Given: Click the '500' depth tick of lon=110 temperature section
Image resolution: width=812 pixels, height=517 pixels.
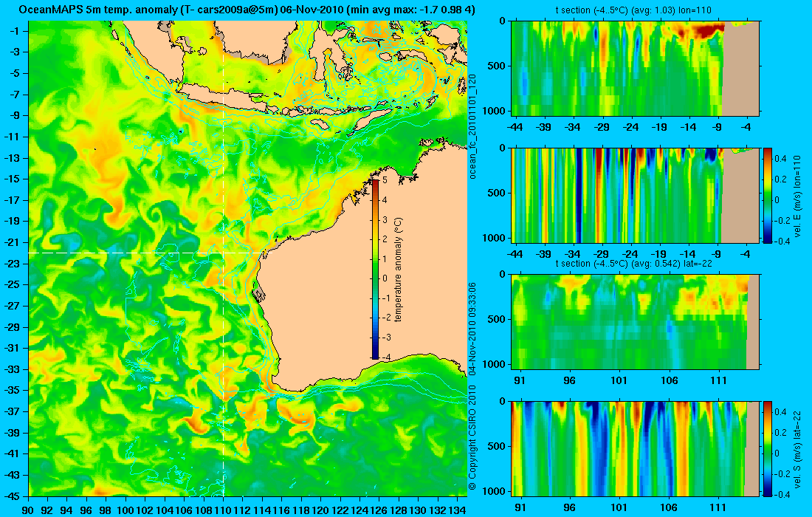Looking at the screenshot, I should click(x=498, y=66).
